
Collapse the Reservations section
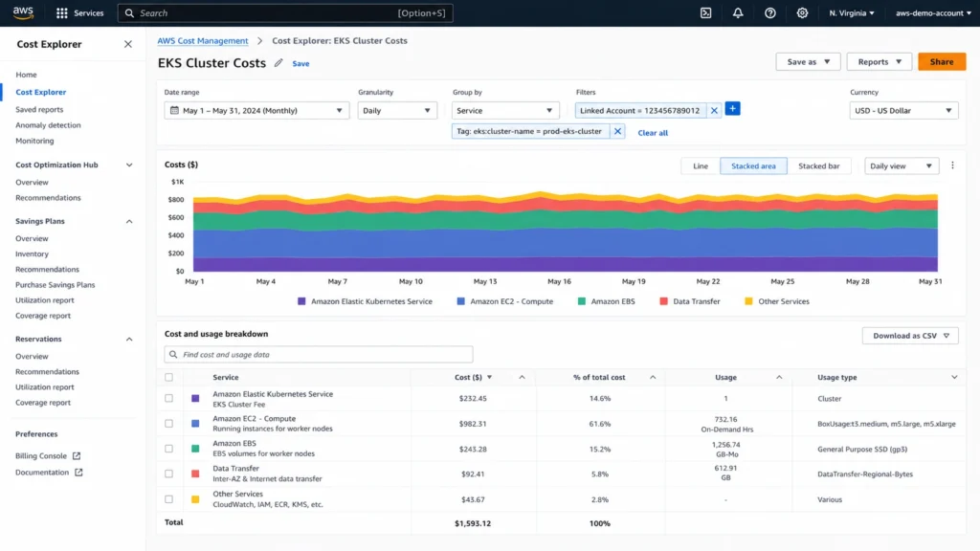(x=129, y=340)
